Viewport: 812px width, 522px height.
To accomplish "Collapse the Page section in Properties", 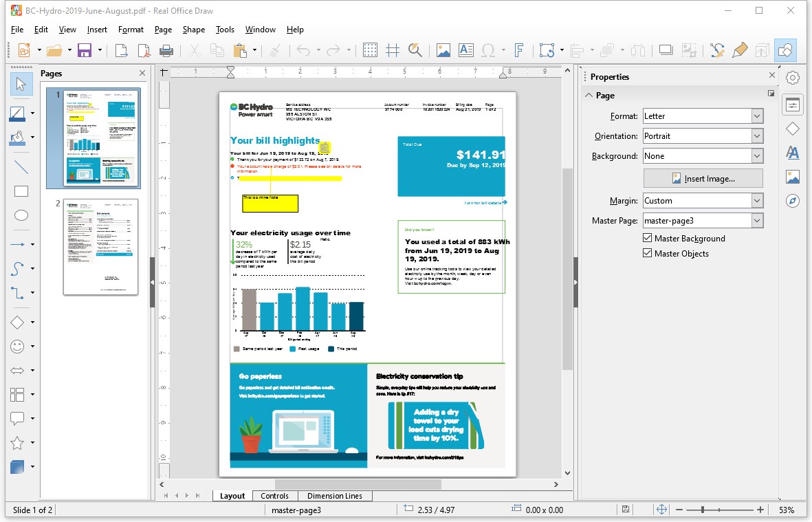I will tap(589, 96).
